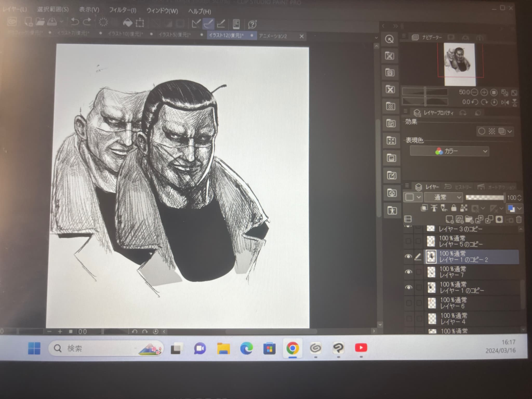Click the Open file folder icon
Image resolution: width=532 pixels, height=399 pixels.
[40, 22]
